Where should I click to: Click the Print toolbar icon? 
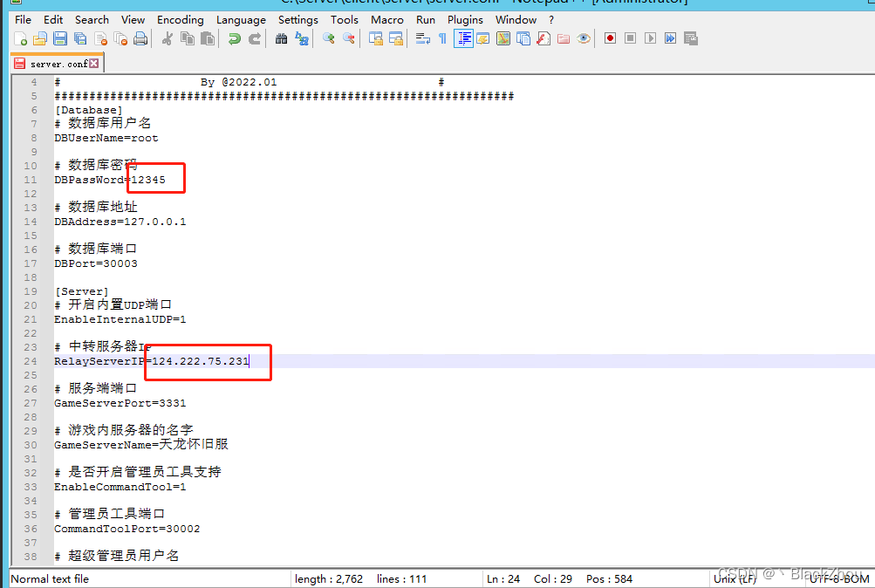pyautogui.click(x=139, y=38)
